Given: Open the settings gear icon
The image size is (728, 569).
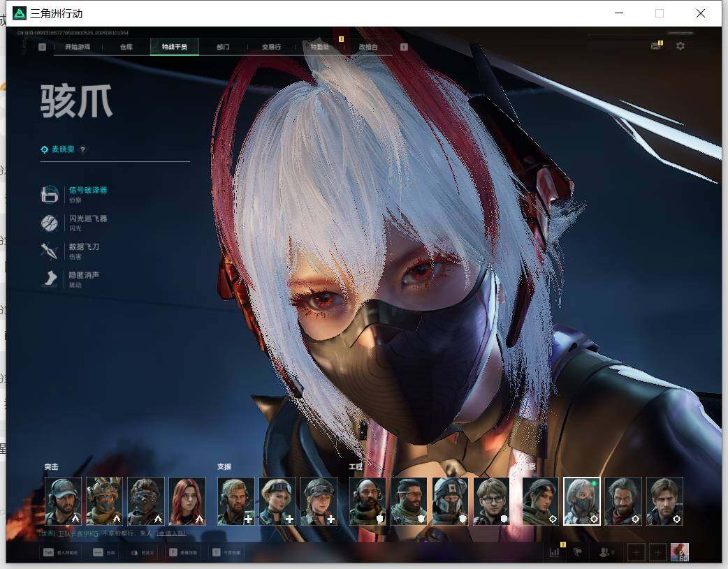Looking at the screenshot, I should coord(680,46).
